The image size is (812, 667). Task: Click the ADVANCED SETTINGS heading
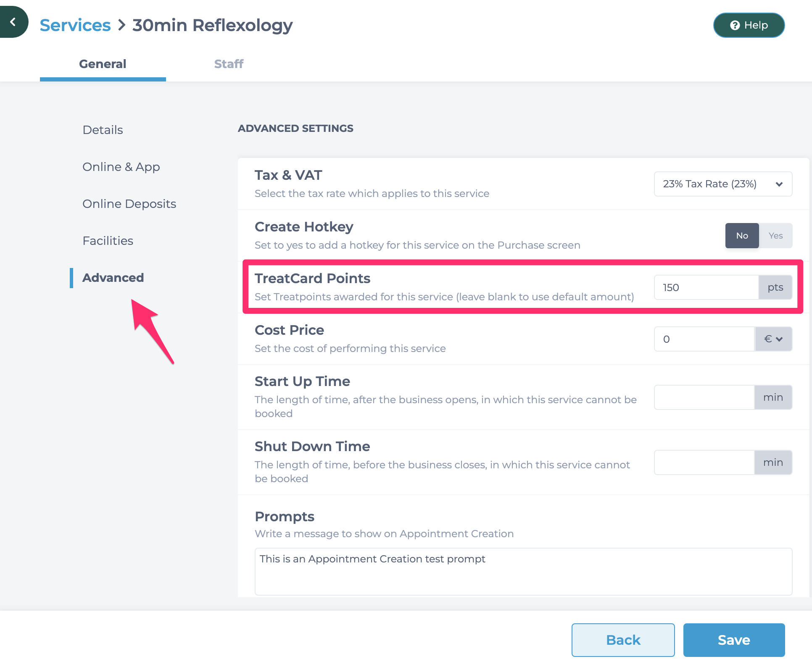pyautogui.click(x=295, y=129)
